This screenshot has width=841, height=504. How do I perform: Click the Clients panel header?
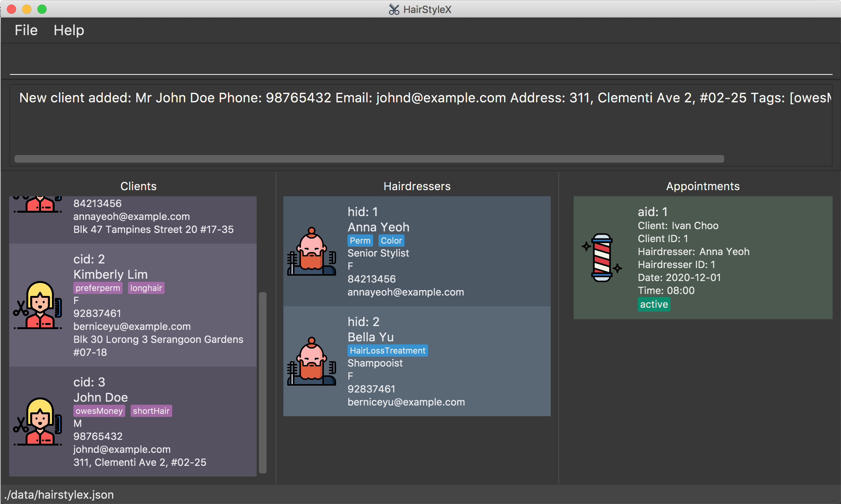138,186
